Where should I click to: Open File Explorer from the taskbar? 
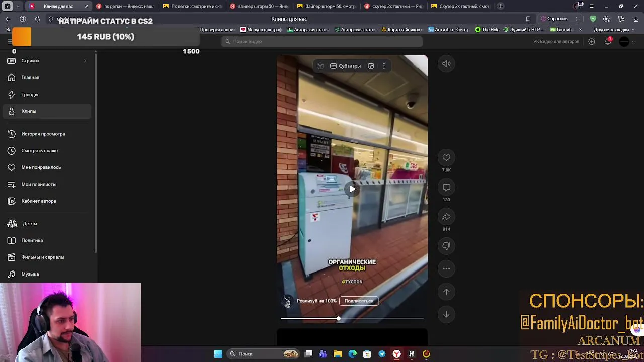click(x=338, y=354)
